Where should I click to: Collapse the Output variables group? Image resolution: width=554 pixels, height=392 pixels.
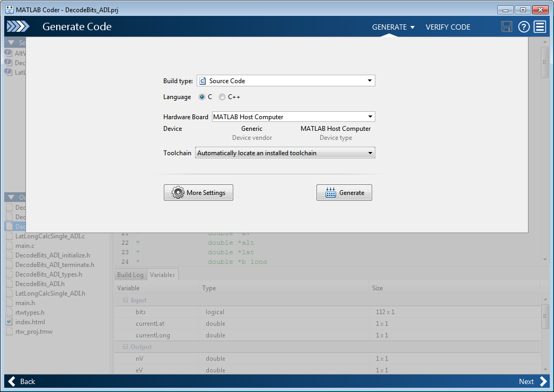[x=125, y=347]
